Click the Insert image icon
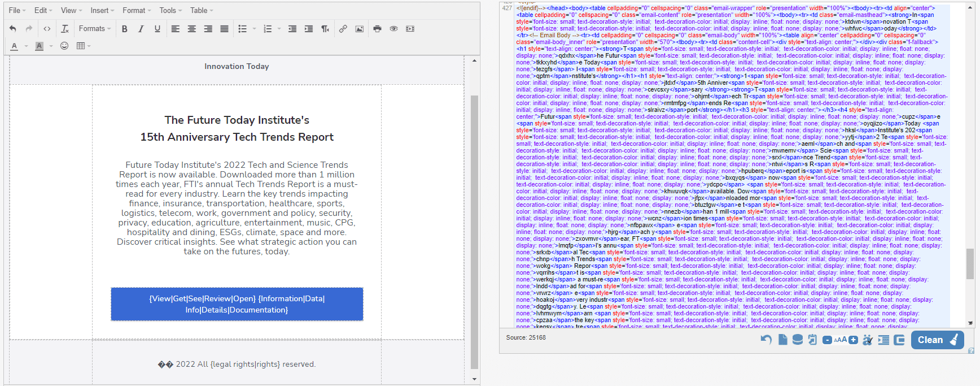 [360, 29]
